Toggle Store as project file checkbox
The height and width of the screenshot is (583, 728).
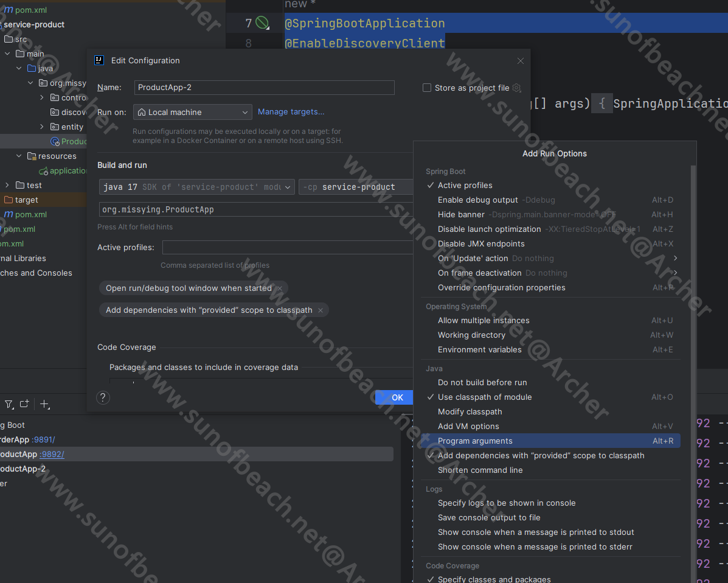[x=427, y=88]
